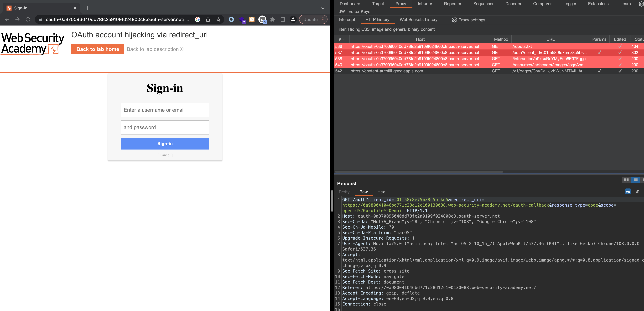Click the username or email field
The height and width of the screenshot is (311, 644).
pyautogui.click(x=165, y=110)
